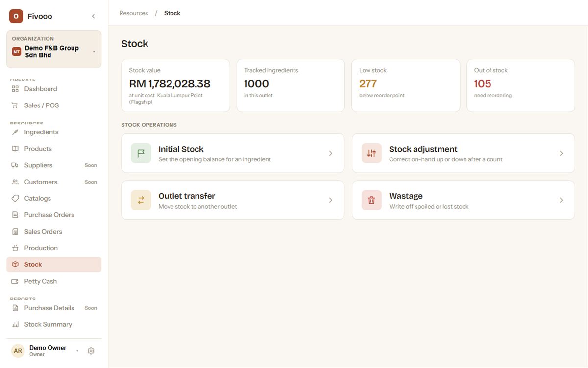Click the Suppliers truck icon
Viewport: 588px width, 368px height.
(x=15, y=165)
